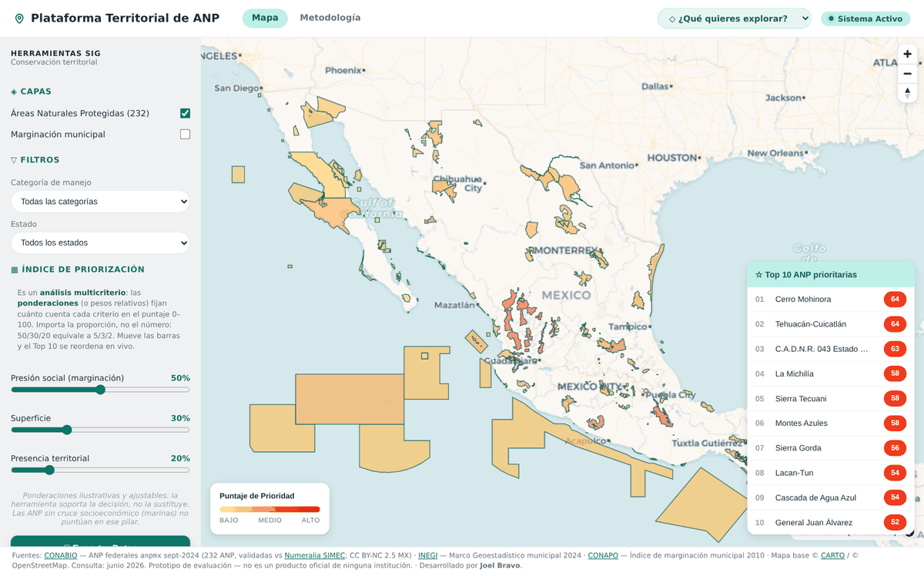Image resolution: width=924 pixels, height=576 pixels.
Task: Select Sierra Tecuani in Top 10 list
Action: pyautogui.click(x=831, y=398)
